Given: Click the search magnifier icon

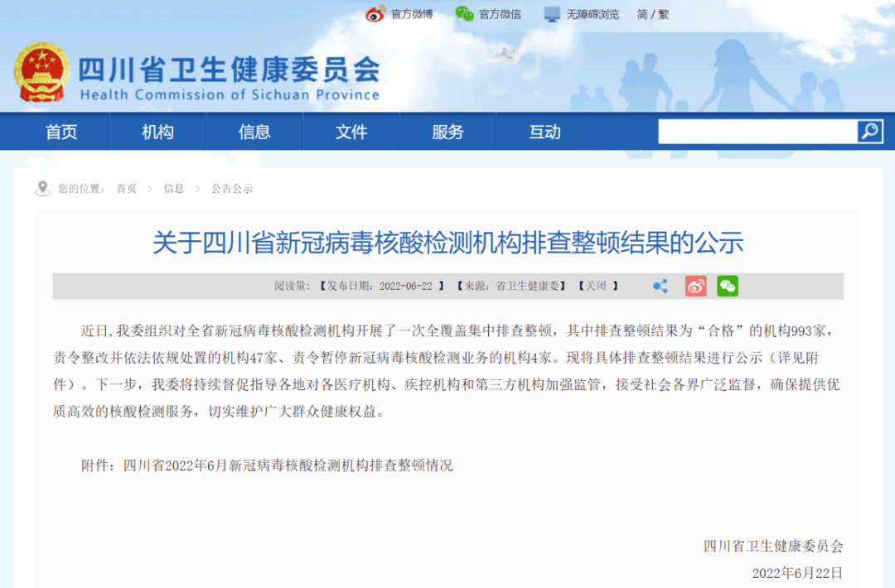Looking at the screenshot, I should 869,131.
